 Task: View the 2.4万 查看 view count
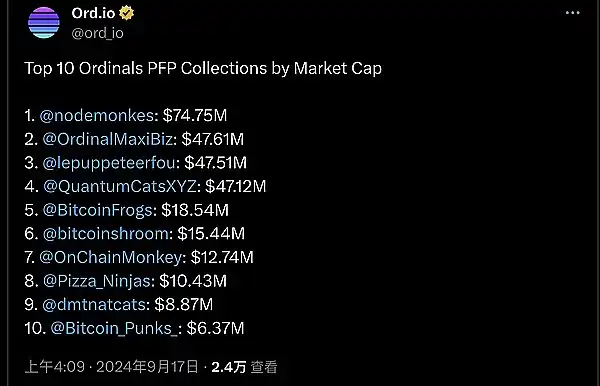click(244, 367)
